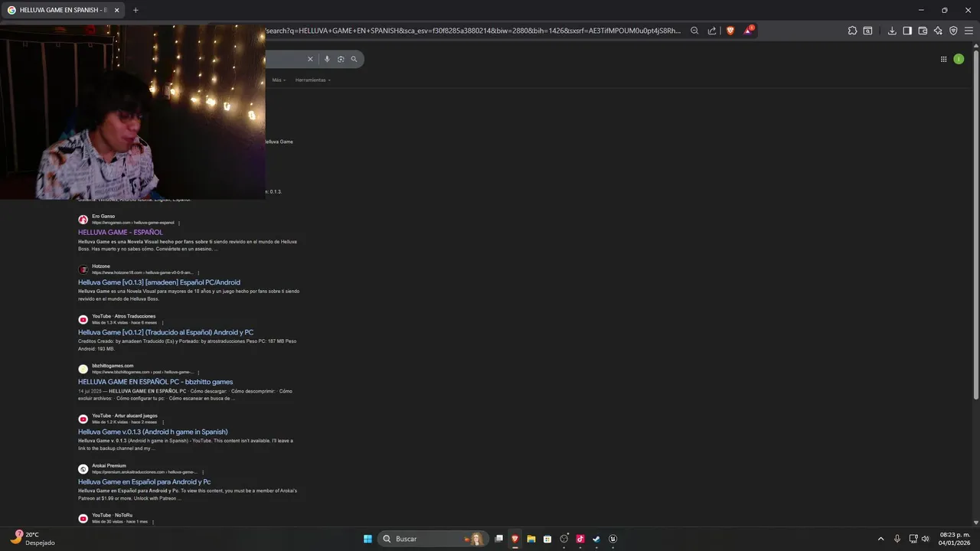Click the Hotzone site favicon

pos(83,269)
